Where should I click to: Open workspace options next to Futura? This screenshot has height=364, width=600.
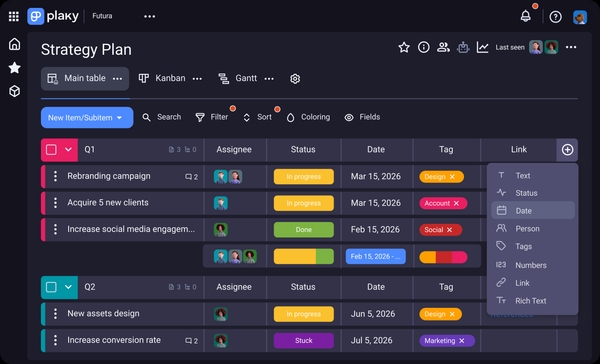point(149,16)
